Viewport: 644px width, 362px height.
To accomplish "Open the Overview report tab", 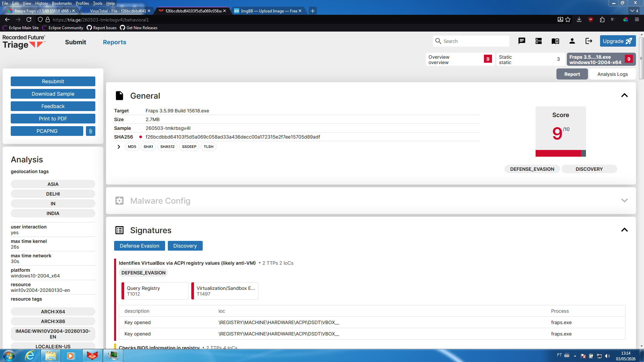I will coord(460,59).
